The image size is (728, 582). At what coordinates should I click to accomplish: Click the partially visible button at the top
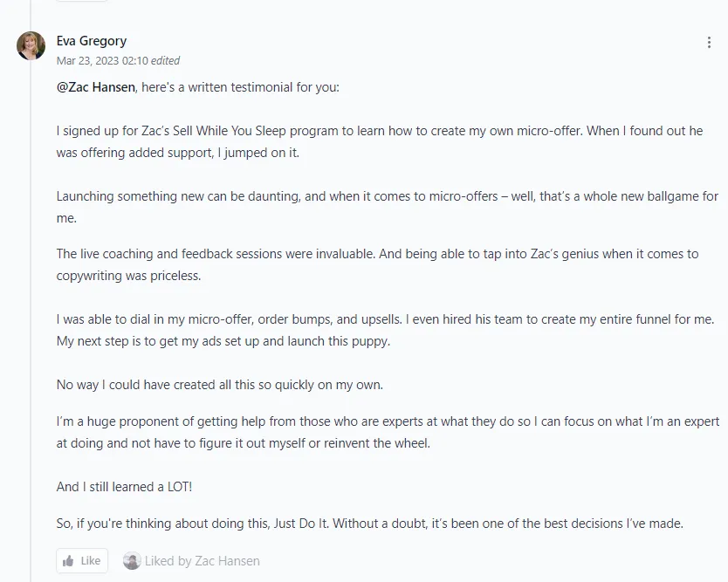pyautogui.click(x=81, y=2)
